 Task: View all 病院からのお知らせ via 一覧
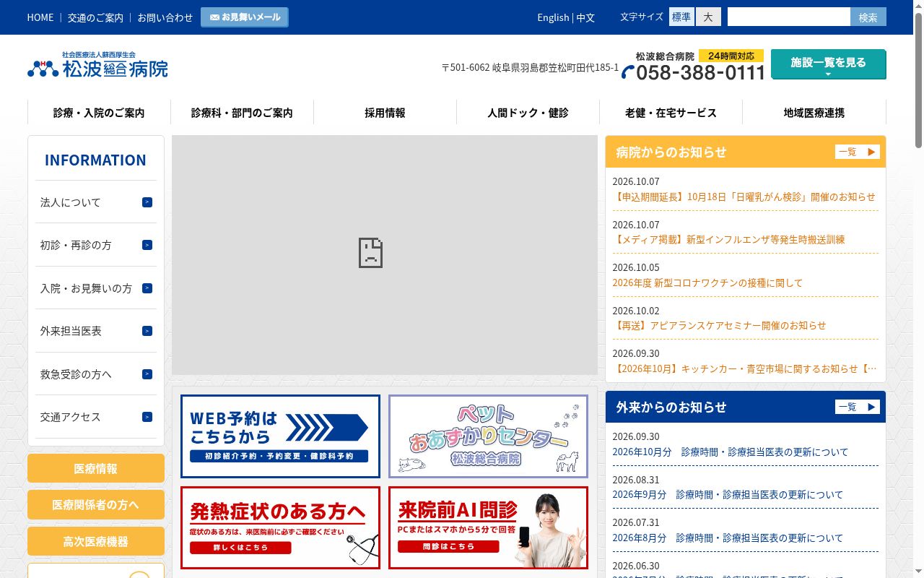[858, 152]
